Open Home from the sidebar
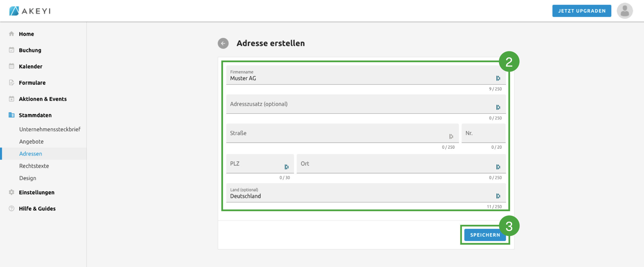Image resolution: width=644 pixels, height=267 pixels. point(26,34)
